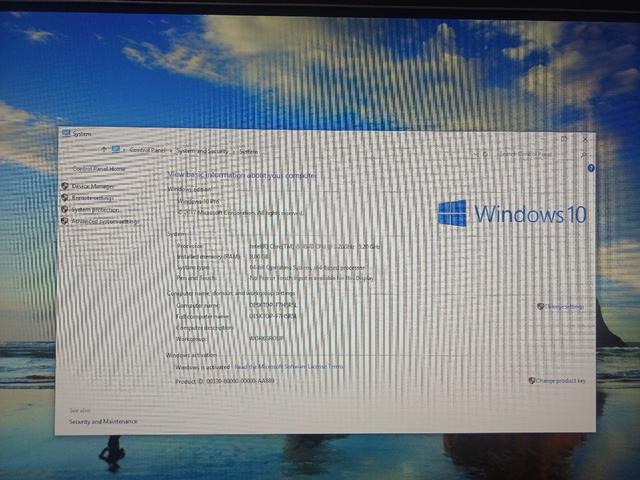The height and width of the screenshot is (480, 640).
Task: Click 'Windows is activated' text
Action: (x=203, y=367)
